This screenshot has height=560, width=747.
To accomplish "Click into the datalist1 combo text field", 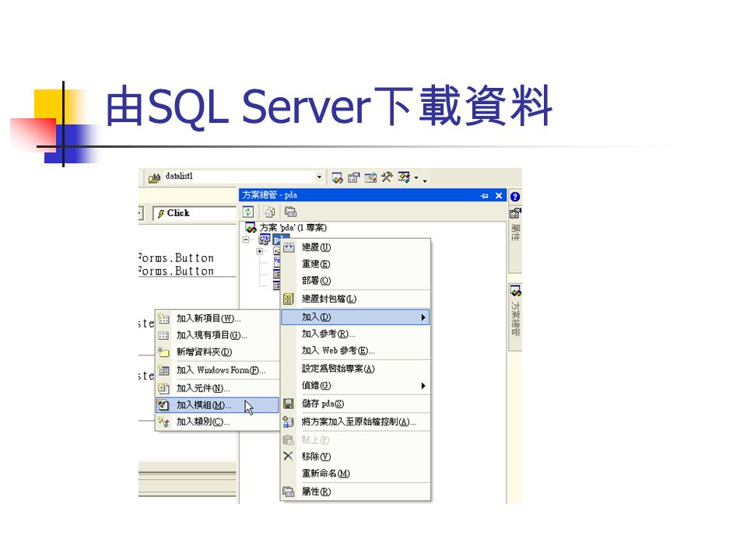I will point(238,177).
